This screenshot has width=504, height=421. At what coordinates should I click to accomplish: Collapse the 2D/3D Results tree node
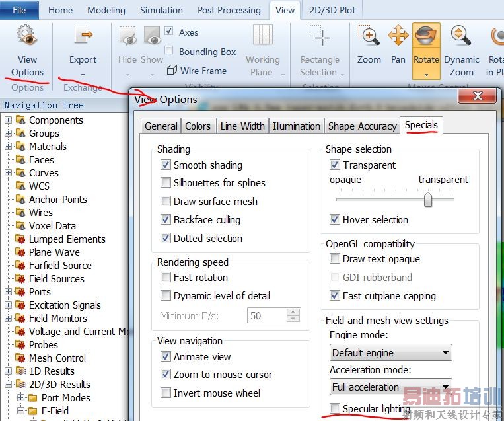(9, 384)
